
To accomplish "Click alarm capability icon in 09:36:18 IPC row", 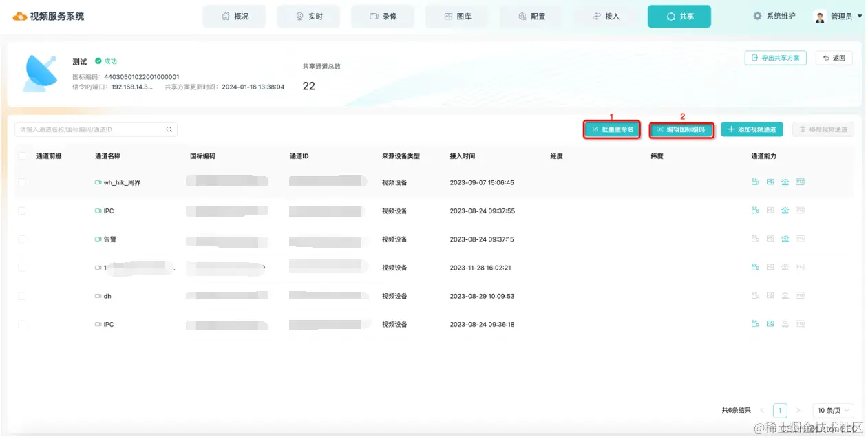I will (785, 324).
